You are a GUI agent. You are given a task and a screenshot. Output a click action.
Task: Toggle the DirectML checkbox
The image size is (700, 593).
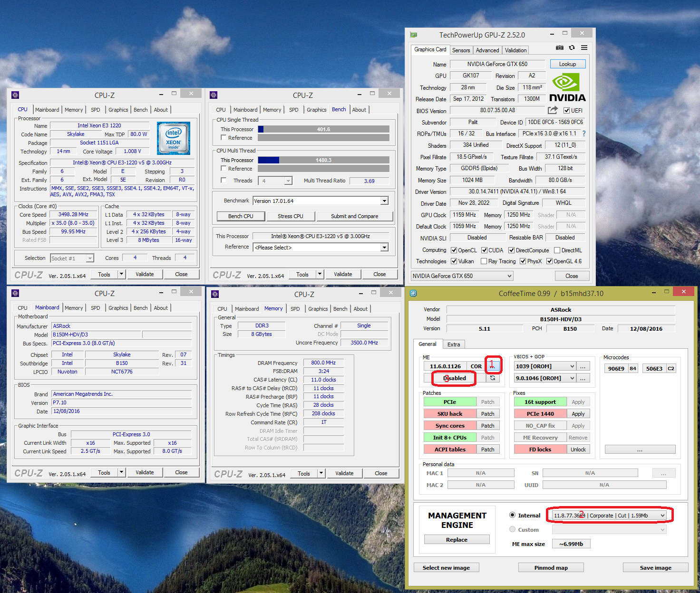pyautogui.click(x=557, y=250)
